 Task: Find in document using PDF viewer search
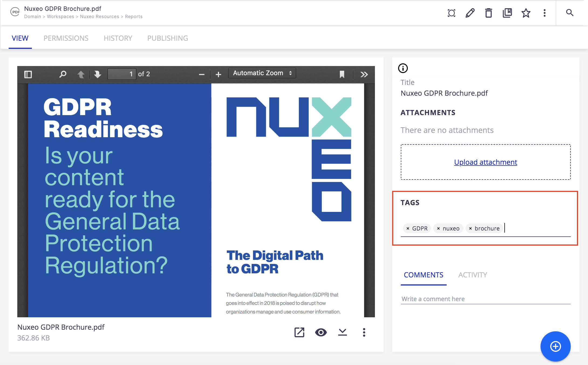63,74
